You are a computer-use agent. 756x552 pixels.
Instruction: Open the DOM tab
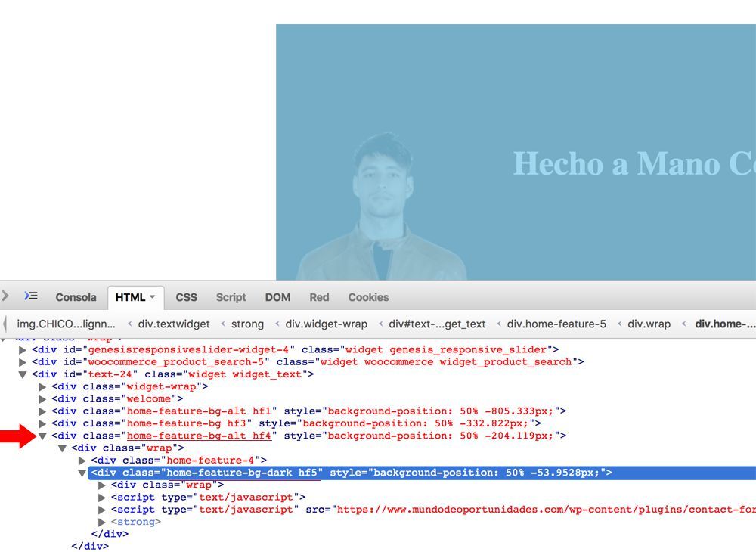pos(277,297)
